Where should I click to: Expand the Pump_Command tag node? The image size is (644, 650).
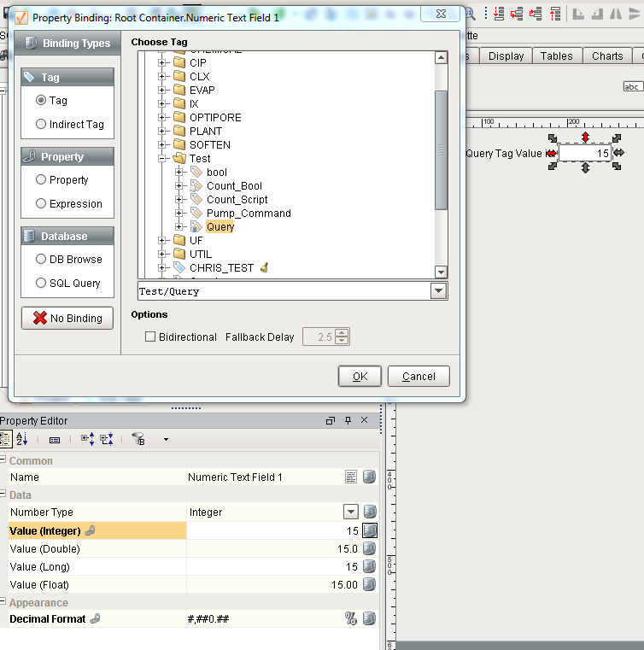click(179, 213)
